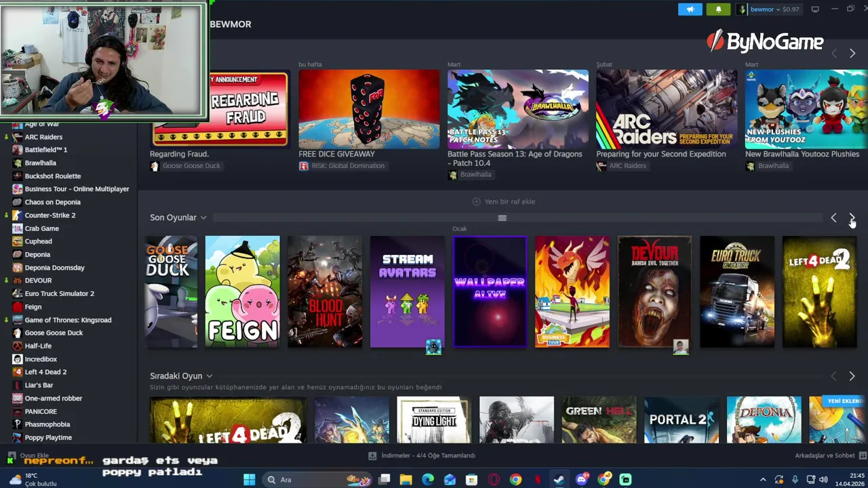Open the Steam announcements megaphone button
This screenshot has height=488, width=868.
[690, 9]
